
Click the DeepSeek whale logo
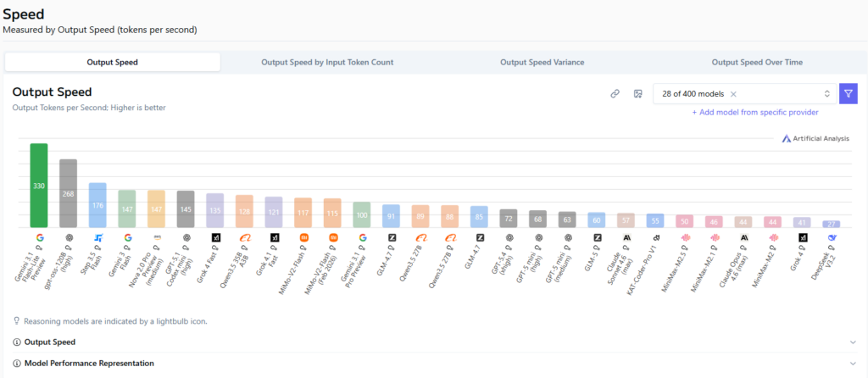(x=832, y=238)
